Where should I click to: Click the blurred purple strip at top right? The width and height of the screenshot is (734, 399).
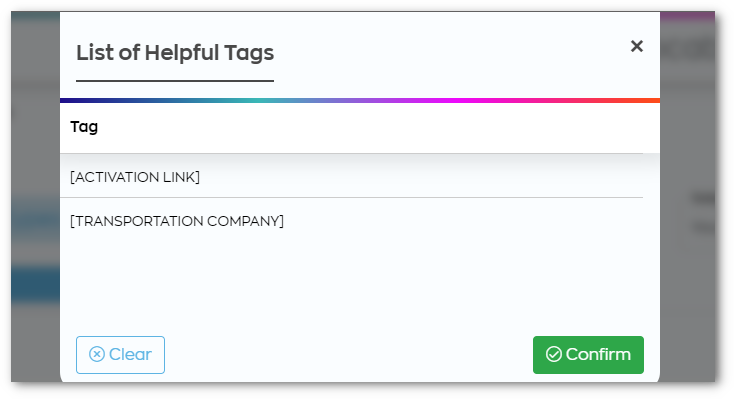687,16
